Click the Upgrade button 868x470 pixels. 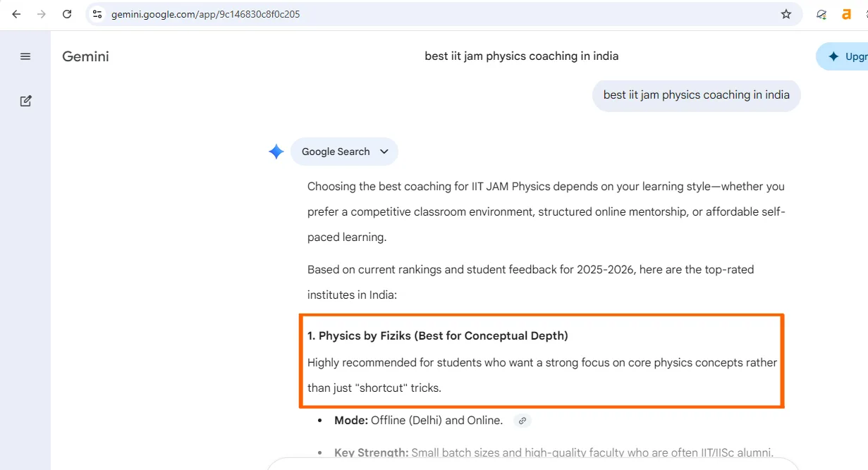click(843, 56)
